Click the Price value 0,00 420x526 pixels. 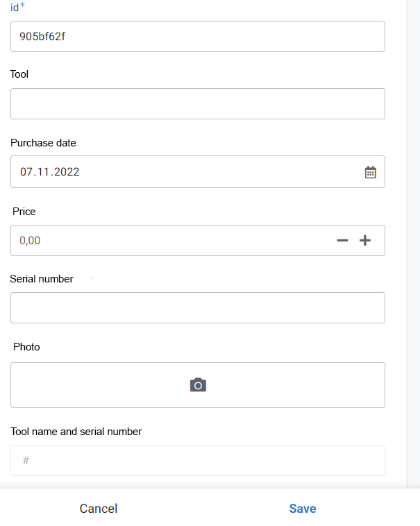click(31, 241)
